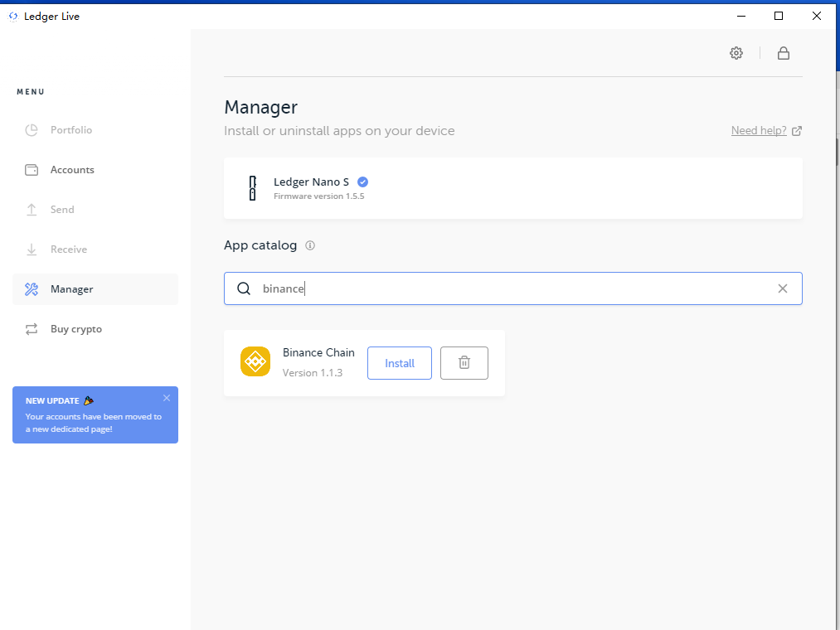Click the verified checkmark badge by device name

362,182
